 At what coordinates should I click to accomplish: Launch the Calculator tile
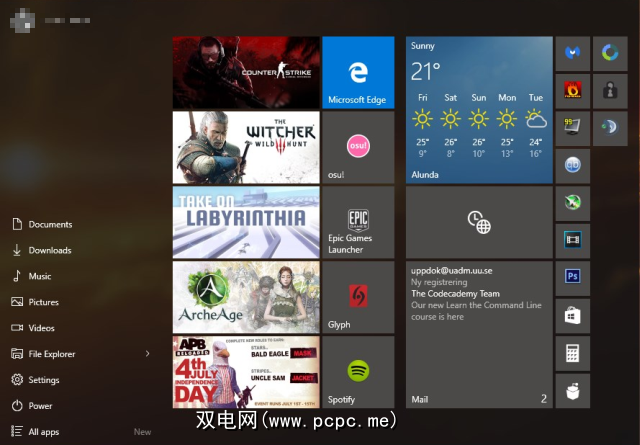tap(573, 353)
